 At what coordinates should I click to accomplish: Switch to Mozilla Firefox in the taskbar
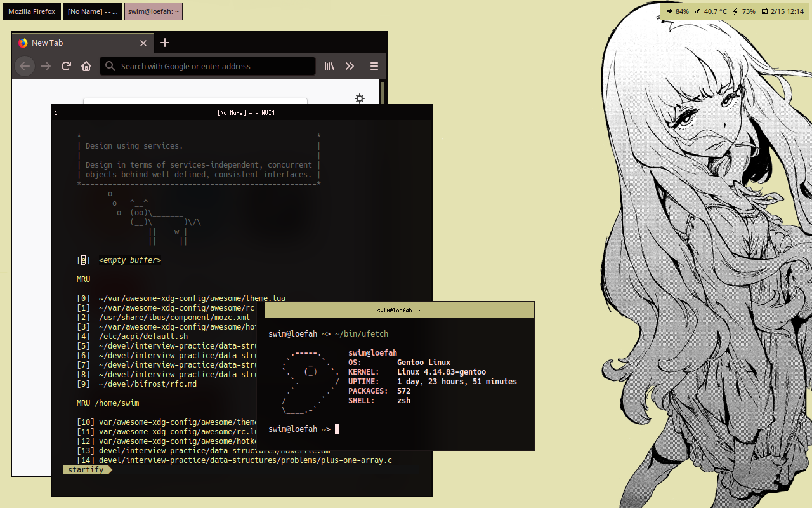(x=32, y=11)
